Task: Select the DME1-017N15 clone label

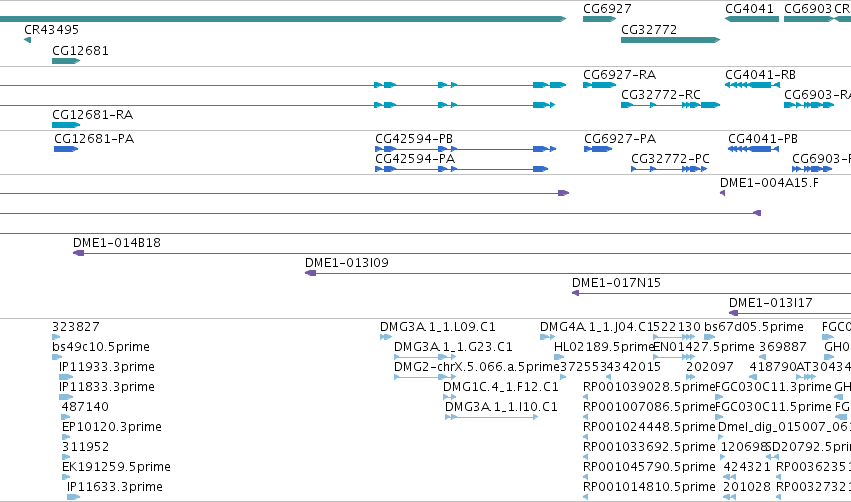Action: (616, 283)
